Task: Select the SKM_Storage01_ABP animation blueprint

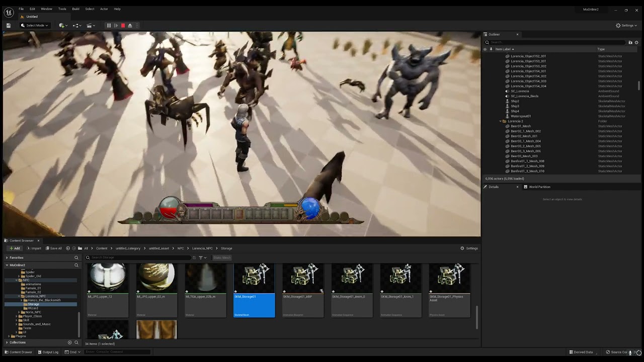Action: 303,290
